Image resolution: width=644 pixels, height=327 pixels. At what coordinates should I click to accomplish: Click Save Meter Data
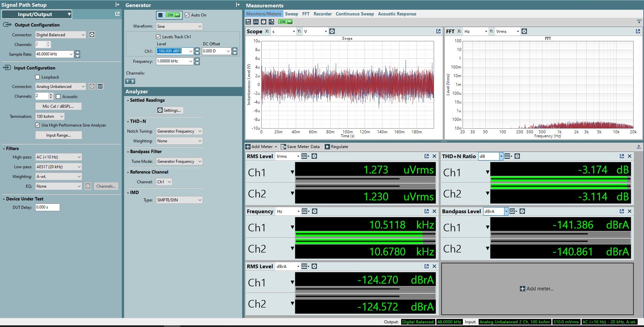click(300, 147)
